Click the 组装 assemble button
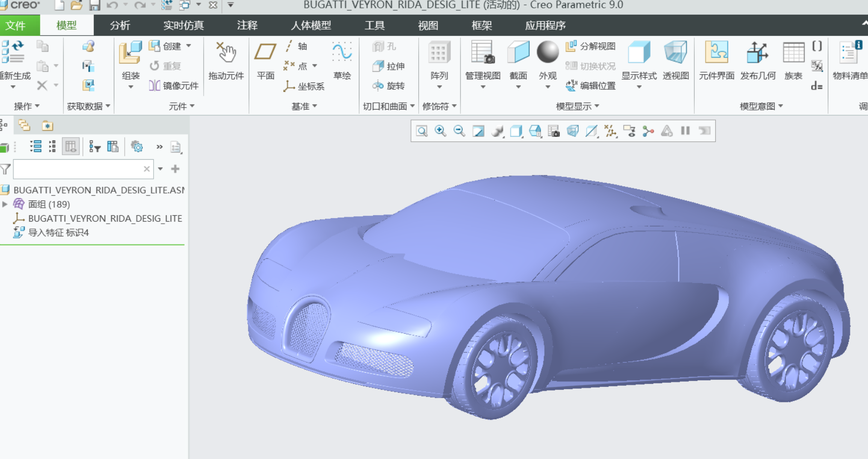 tap(131, 59)
